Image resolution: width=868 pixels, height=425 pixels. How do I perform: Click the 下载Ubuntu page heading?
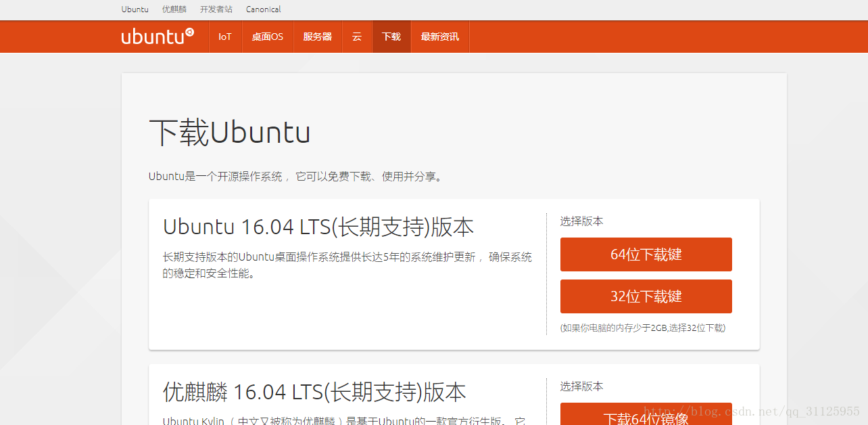click(229, 133)
